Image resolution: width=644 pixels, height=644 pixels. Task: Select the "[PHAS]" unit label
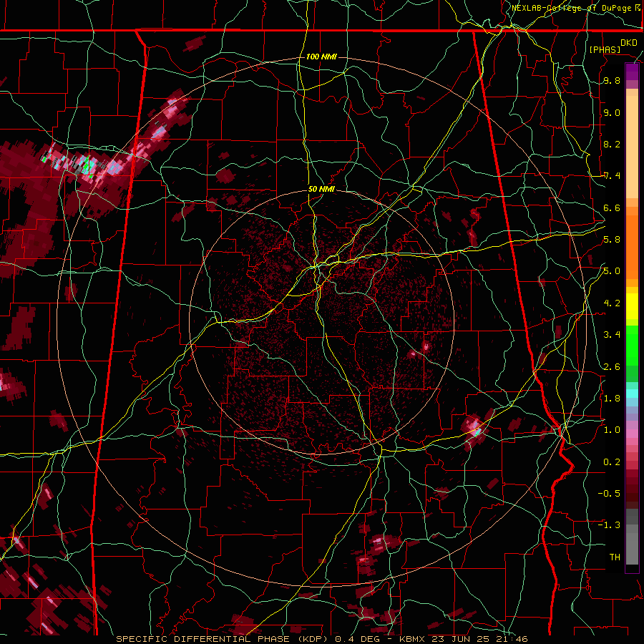605,49
